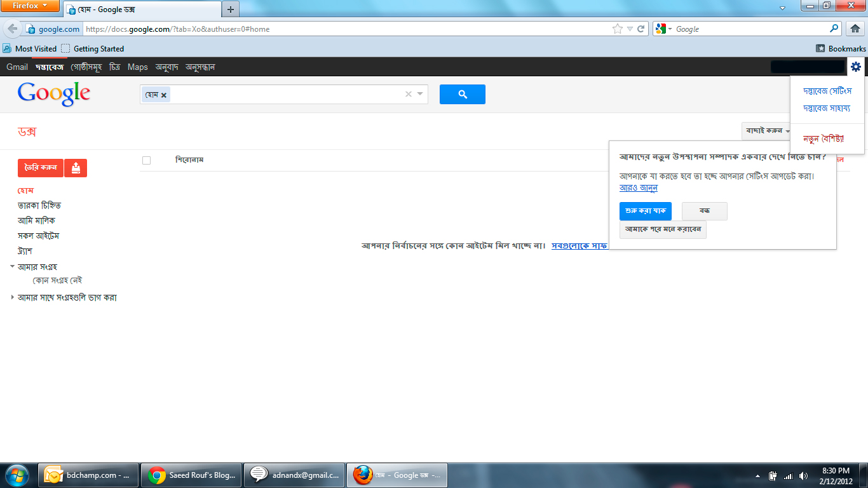
Task: Switch to bdchamp.com taskbar item
Action: coord(89,475)
